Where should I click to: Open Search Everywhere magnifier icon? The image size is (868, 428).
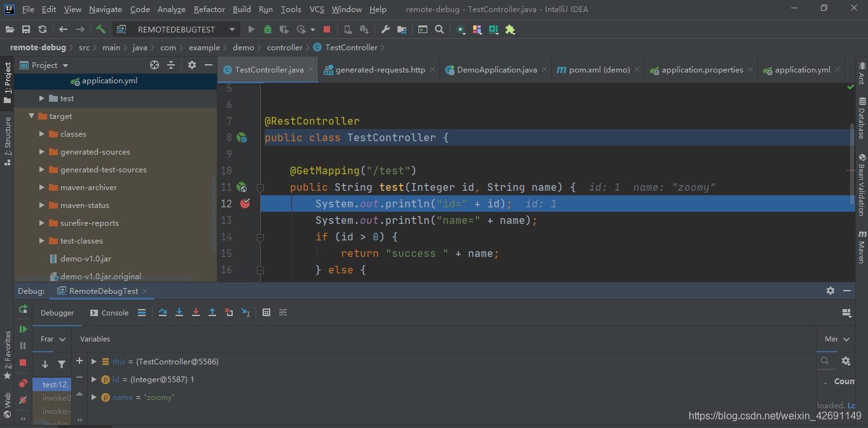439,29
